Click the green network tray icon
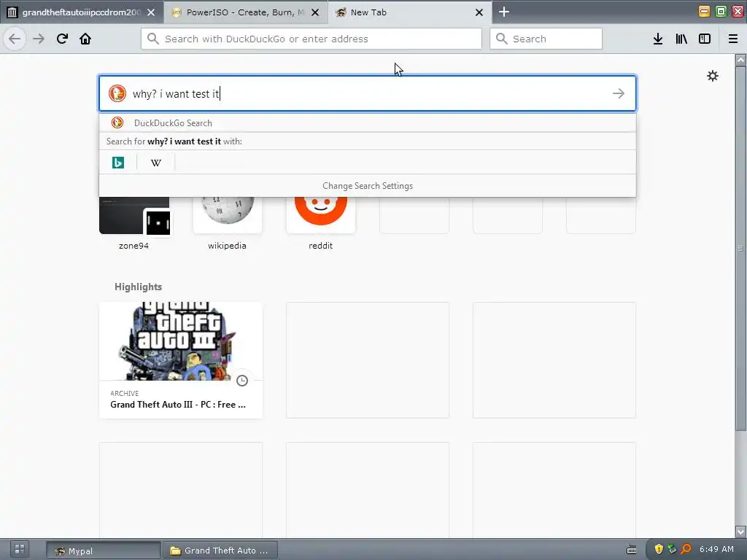This screenshot has height=560, width=747. (672, 549)
